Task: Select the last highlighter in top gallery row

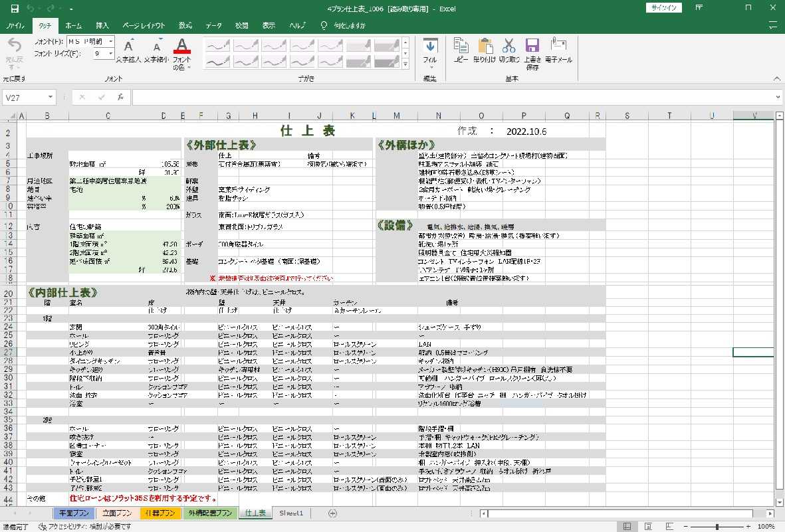Action: (x=386, y=46)
